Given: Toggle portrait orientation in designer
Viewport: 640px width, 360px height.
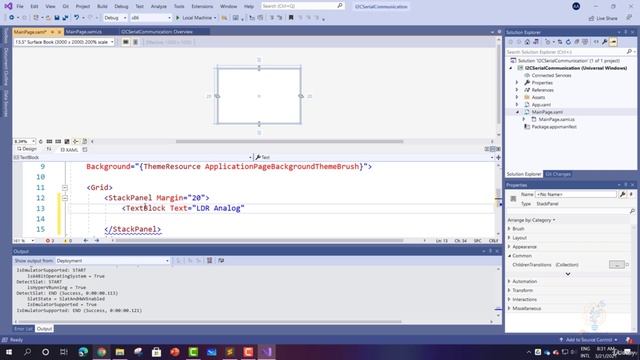Looking at the screenshot, I should tap(136, 42).
